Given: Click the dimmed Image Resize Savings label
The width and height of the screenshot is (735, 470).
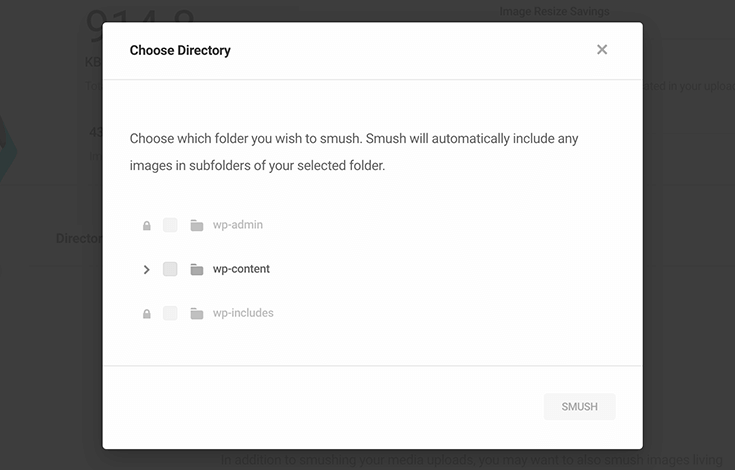Looking at the screenshot, I should [x=555, y=11].
